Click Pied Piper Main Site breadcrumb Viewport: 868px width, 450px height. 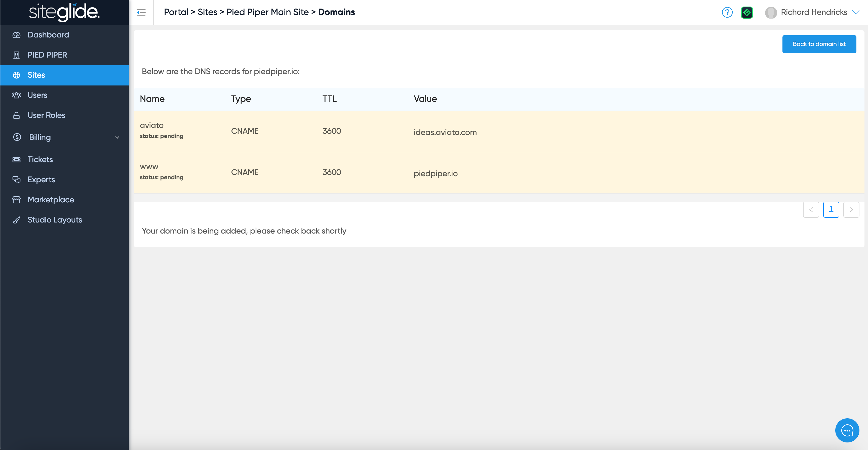pos(267,12)
